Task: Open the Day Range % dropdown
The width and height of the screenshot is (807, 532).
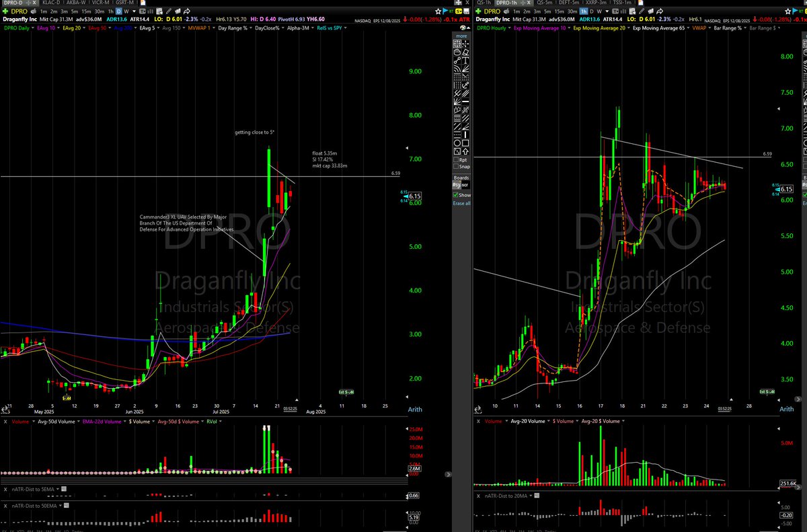Action: click(x=251, y=28)
